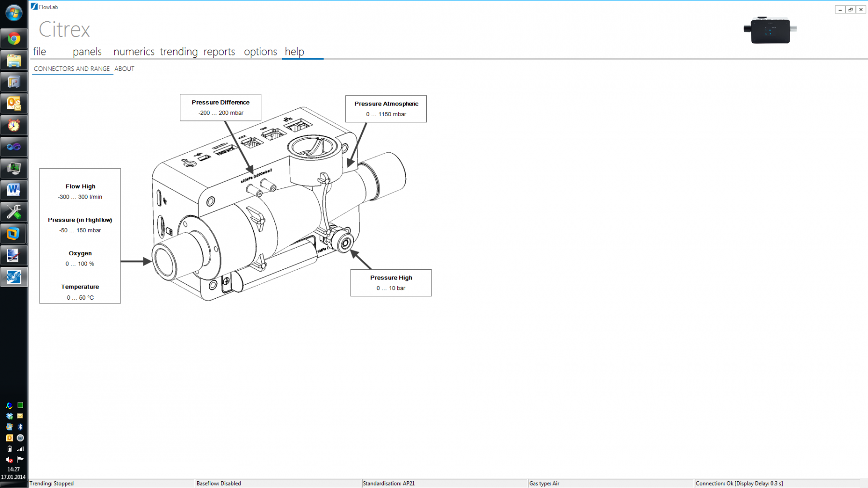
Task: Switch to the ABOUT tab
Action: [x=124, y=68]
